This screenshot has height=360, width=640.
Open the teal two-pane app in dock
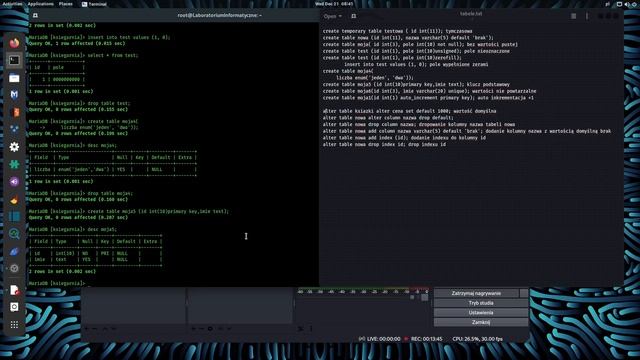point(14,216)
